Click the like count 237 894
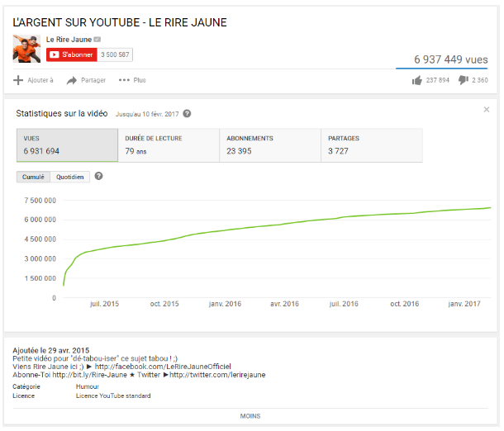Screen dimensions: 504x431 (x=437, y=80)
